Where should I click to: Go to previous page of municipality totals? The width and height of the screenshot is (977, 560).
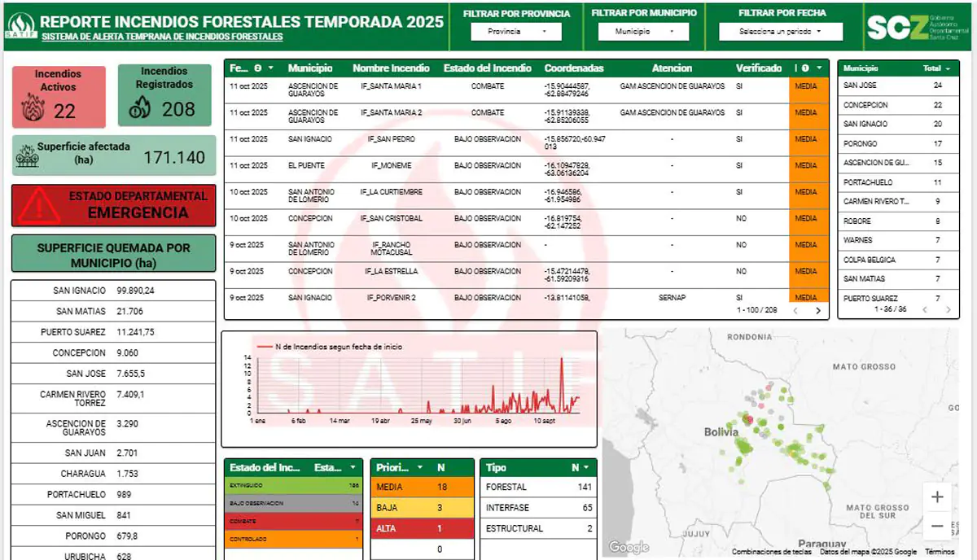(925, 309)
